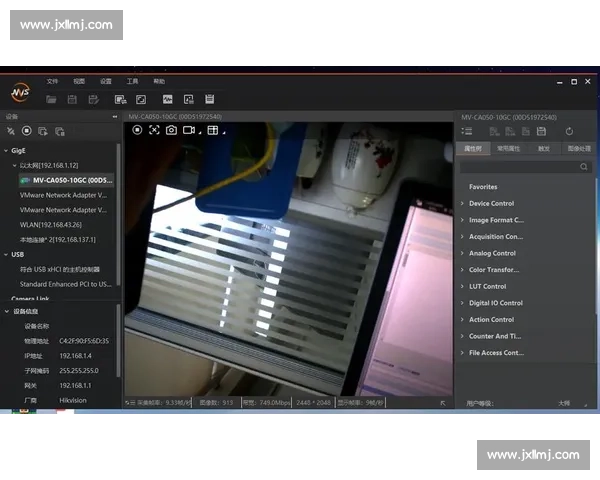Click the device list vertical scrollbar
The image size is (600, 480).
[118, 214]
